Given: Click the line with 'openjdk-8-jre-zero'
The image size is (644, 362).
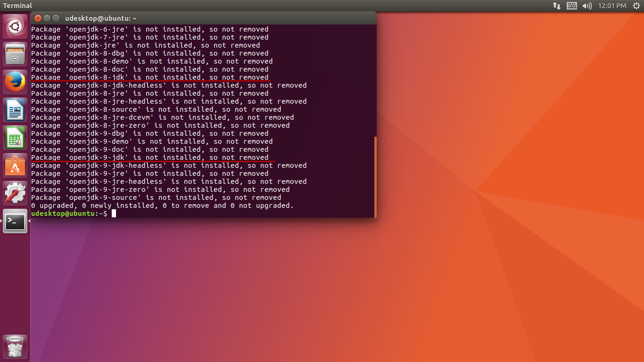Looking at the screenshot, I should click(x=160, y=125).
